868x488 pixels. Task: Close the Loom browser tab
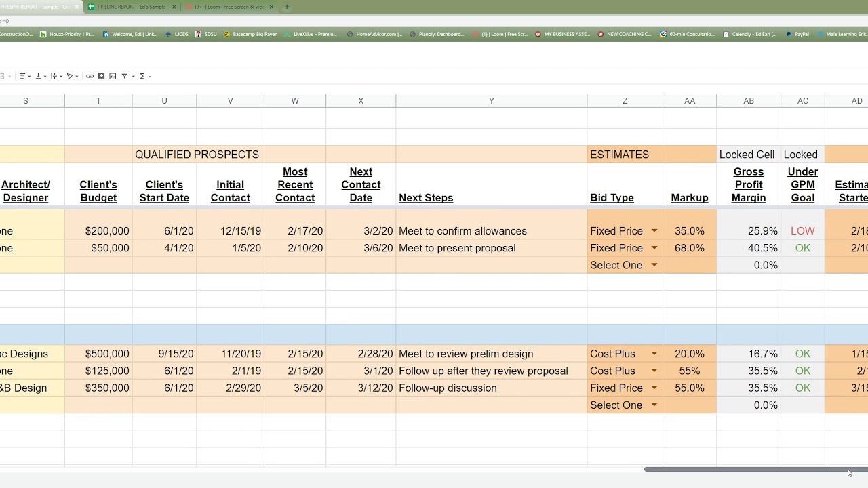272,7
